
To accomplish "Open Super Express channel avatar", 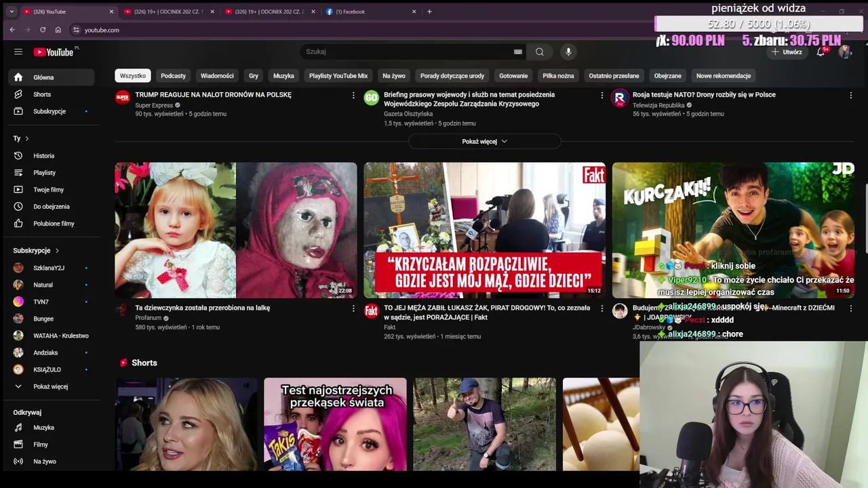I will click(x=122, y=98).
